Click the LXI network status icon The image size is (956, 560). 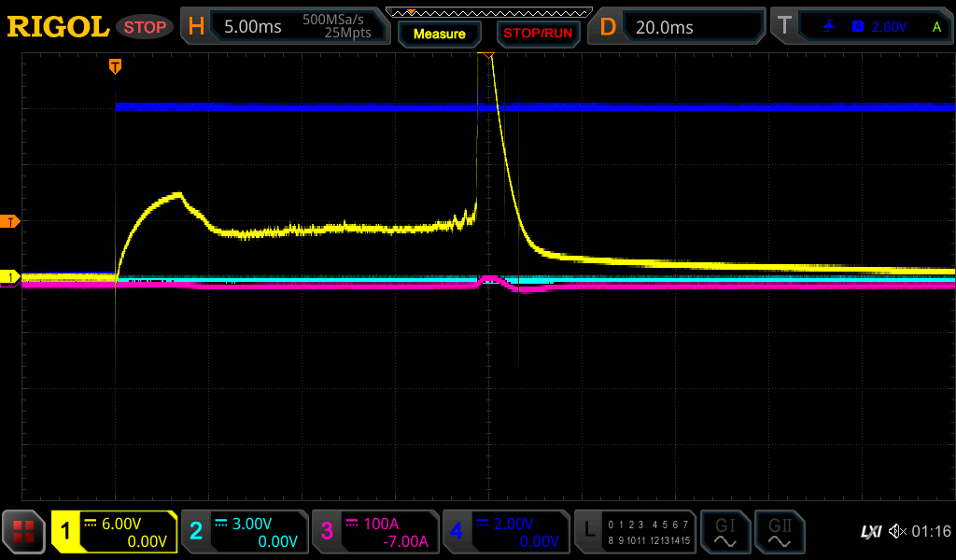[x=870, y=532]
